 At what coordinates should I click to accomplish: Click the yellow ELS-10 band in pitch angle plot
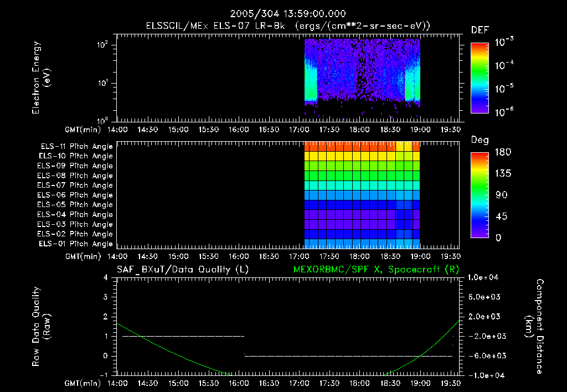[x=362, y=156]
